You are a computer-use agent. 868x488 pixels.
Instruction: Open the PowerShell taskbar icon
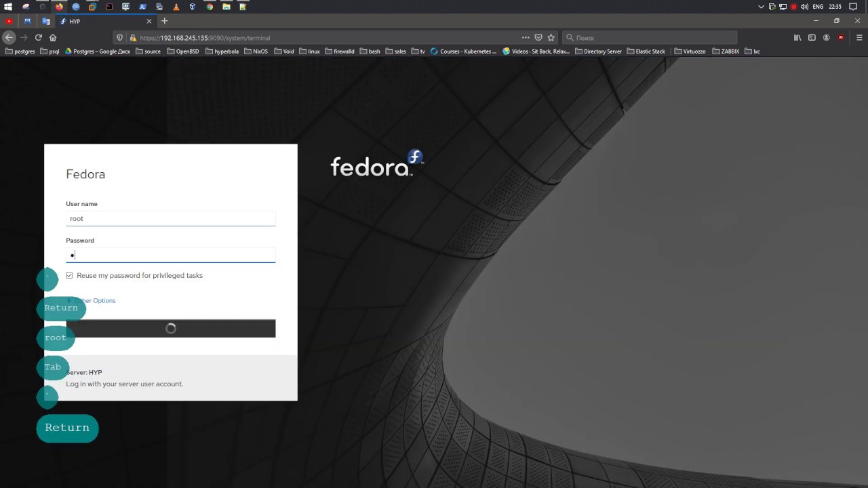click(142, 7)
